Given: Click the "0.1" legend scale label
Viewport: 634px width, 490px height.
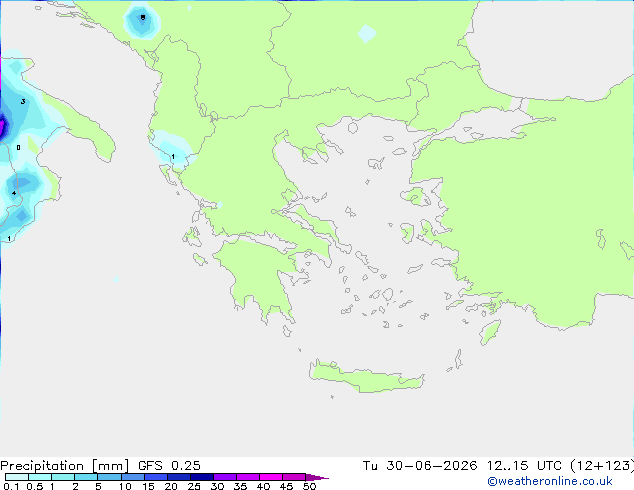Looking at the screenshot, I should pyautogui.click(x=11, y=486).
